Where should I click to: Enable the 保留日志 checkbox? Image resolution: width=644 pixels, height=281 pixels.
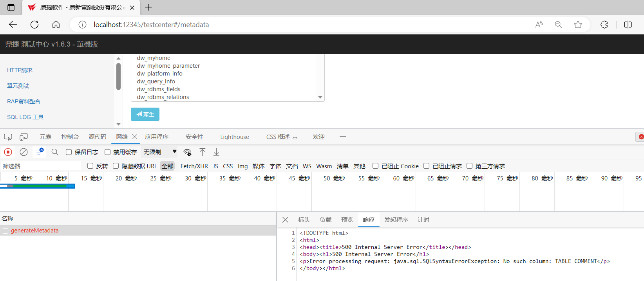(x=69, y=152)
